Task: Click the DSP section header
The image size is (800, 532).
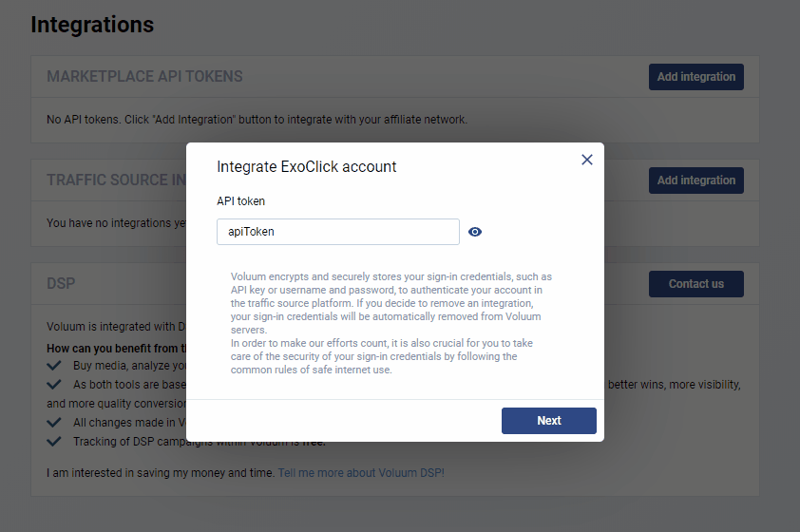Action: (61, 284)
